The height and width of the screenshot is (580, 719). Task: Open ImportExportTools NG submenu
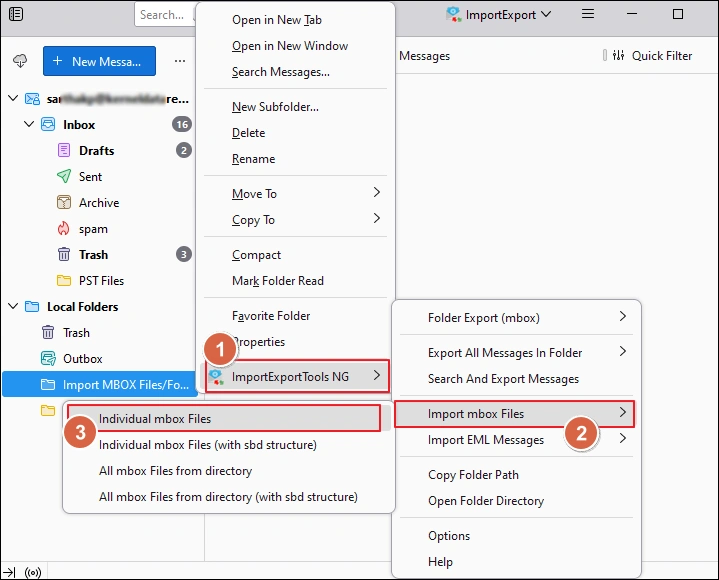(x=297, y=376)
